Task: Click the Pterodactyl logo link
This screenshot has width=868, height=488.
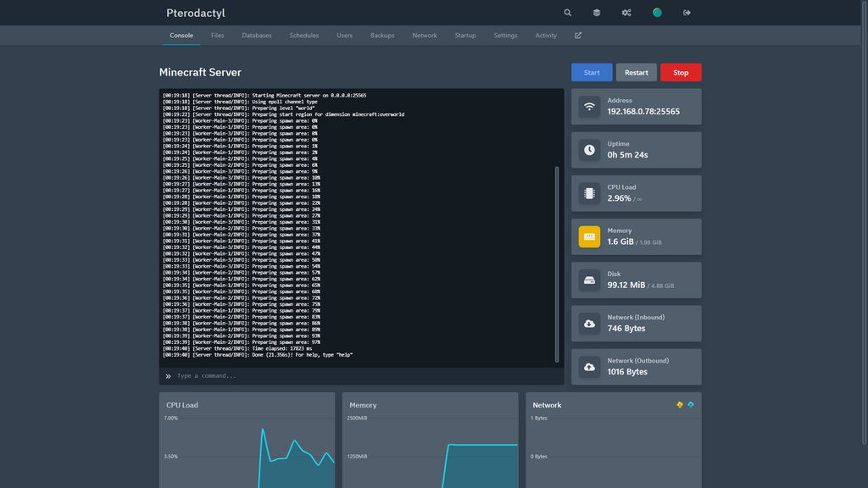Action: (x=196, y=13)
